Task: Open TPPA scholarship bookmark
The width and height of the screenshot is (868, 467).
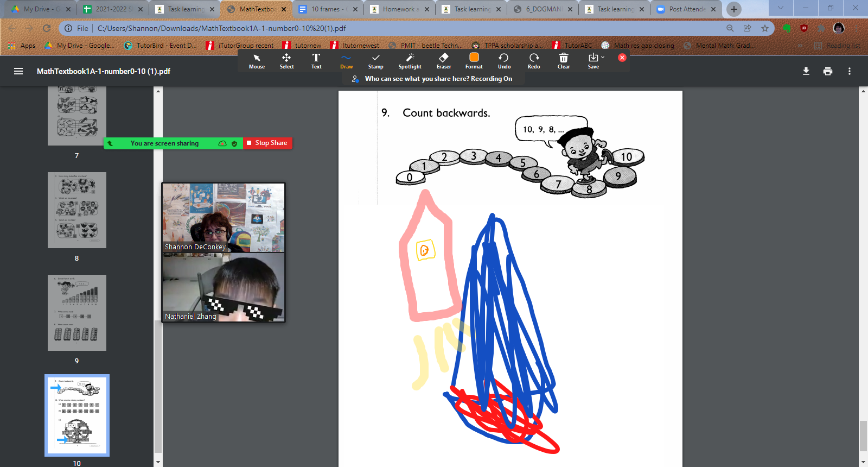Action: pyautogui.click(x=507, y=46)
